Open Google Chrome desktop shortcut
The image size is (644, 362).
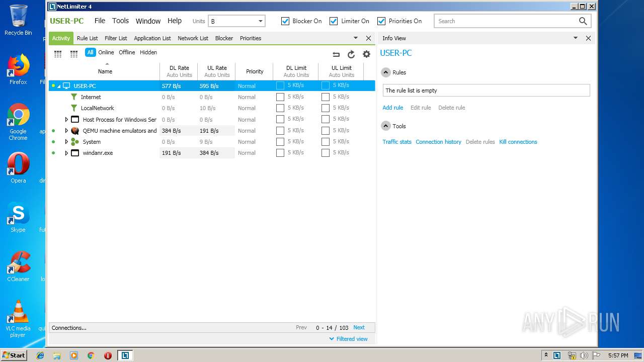click(x=18, y=122)
